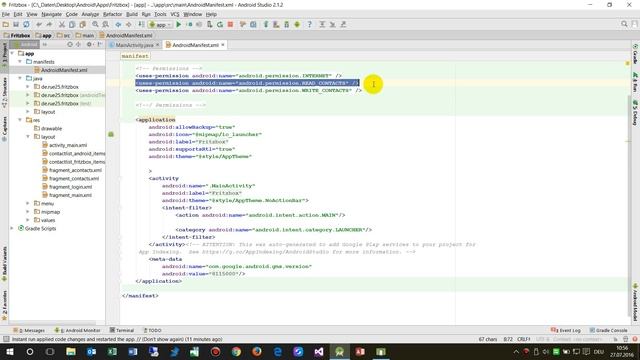The image size is (640, 360).
Task: Click the Debug app icon
Action: point(189,24)
